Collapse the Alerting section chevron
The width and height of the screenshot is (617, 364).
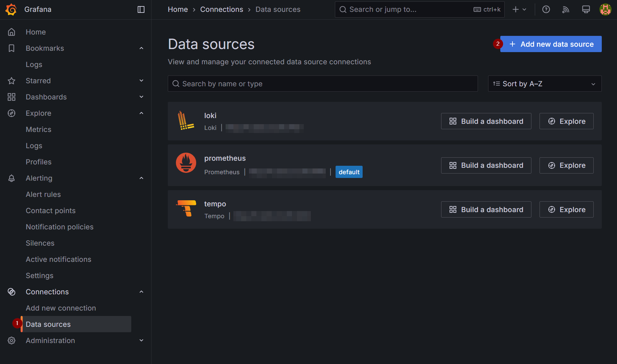[141, 178]
